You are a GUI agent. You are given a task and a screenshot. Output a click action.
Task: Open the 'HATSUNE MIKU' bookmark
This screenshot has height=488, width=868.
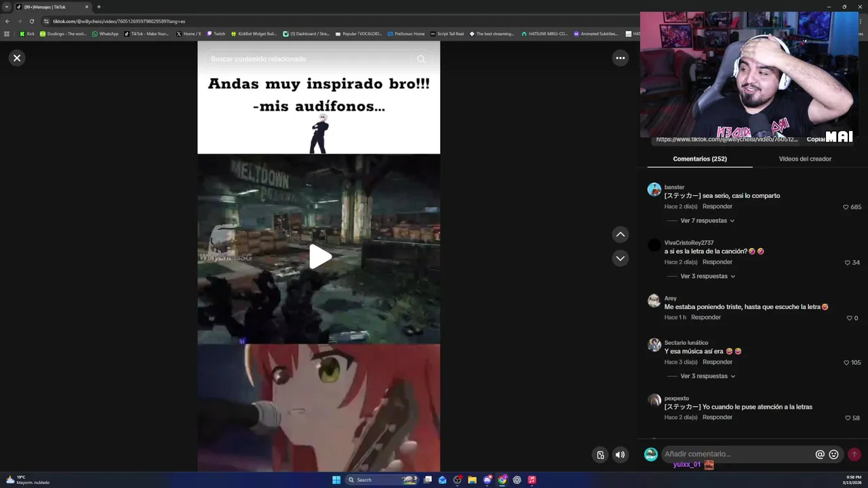point(545,33)
